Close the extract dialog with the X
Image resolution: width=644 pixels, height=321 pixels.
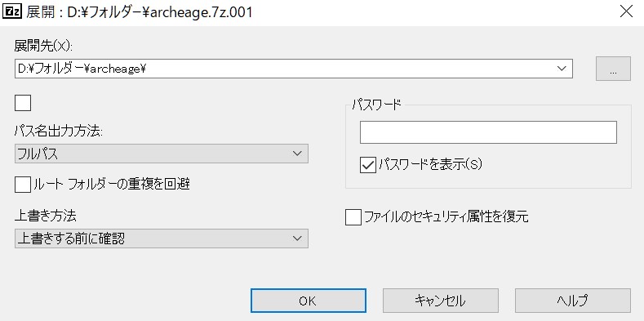(626, 11)
